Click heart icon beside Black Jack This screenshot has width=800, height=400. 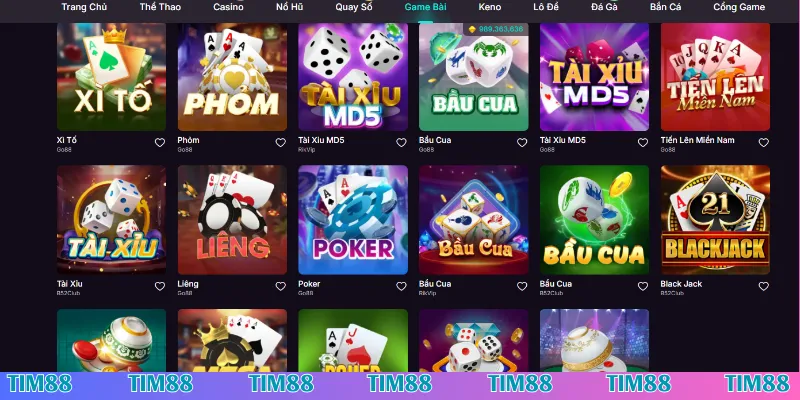coord(763,287)
